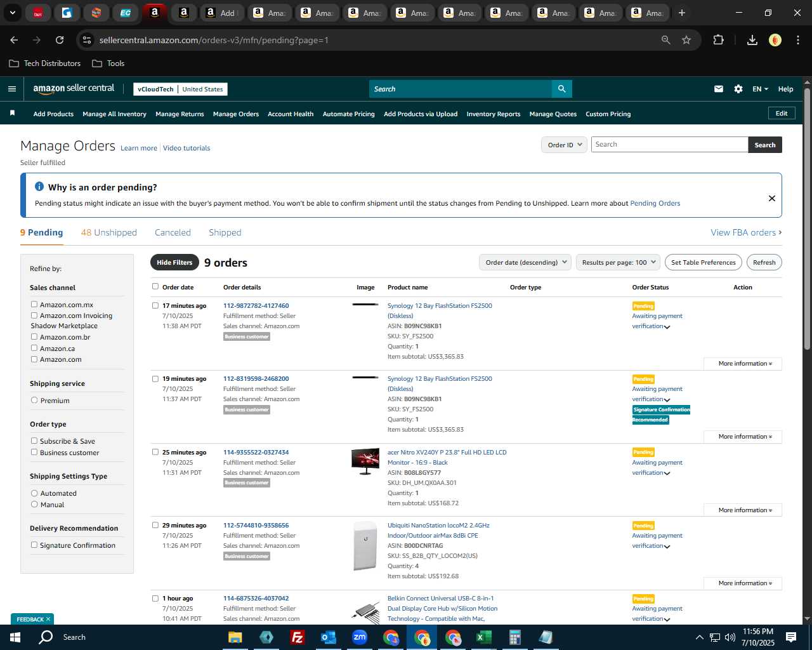Click the page vertical scrollbar
The height and width of the screenshot is (650, 812).
pos(807,219)
